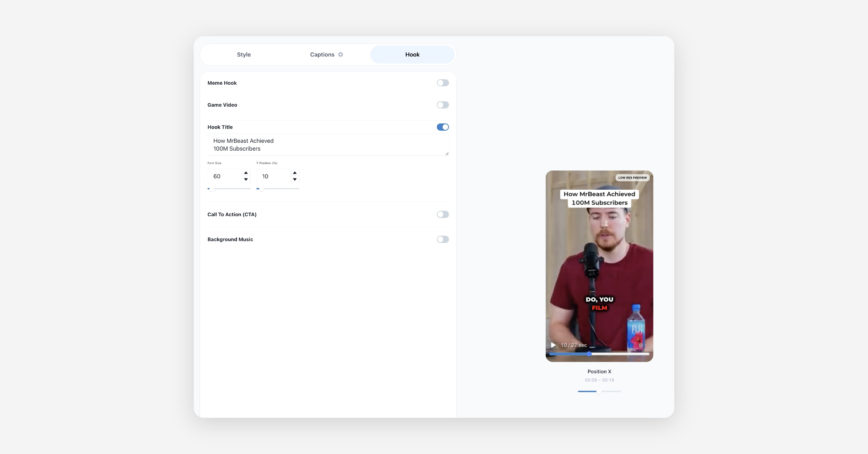Disable the Hook Title toggle

click(x=443, y=127)
